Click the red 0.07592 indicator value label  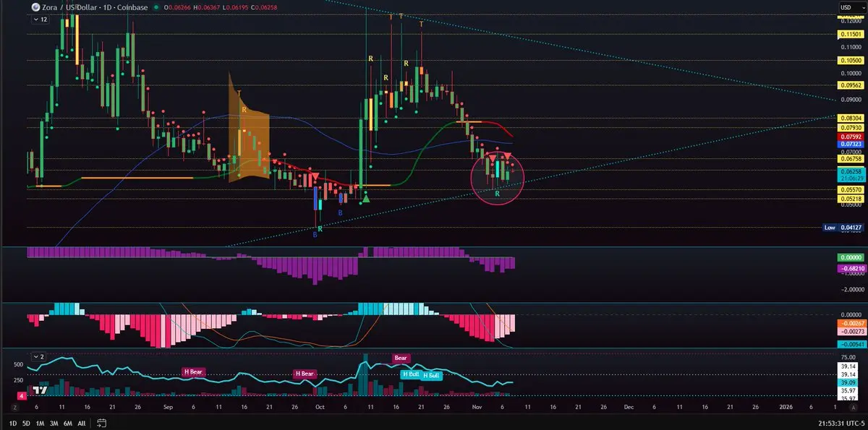pos(850,136)
